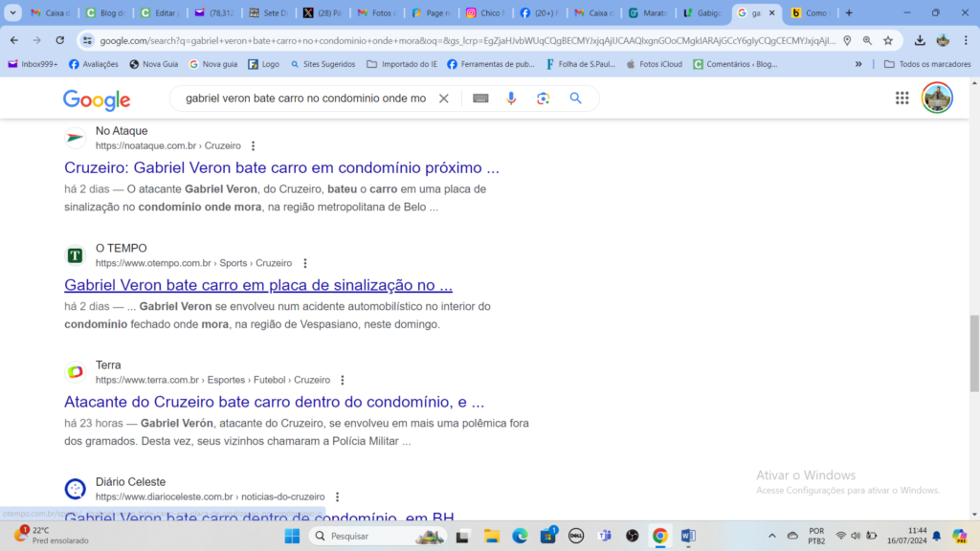The height and width of the screenshot is (551, 980).
Task: Open more options for No Ataque result
Action: coord(253,146)
